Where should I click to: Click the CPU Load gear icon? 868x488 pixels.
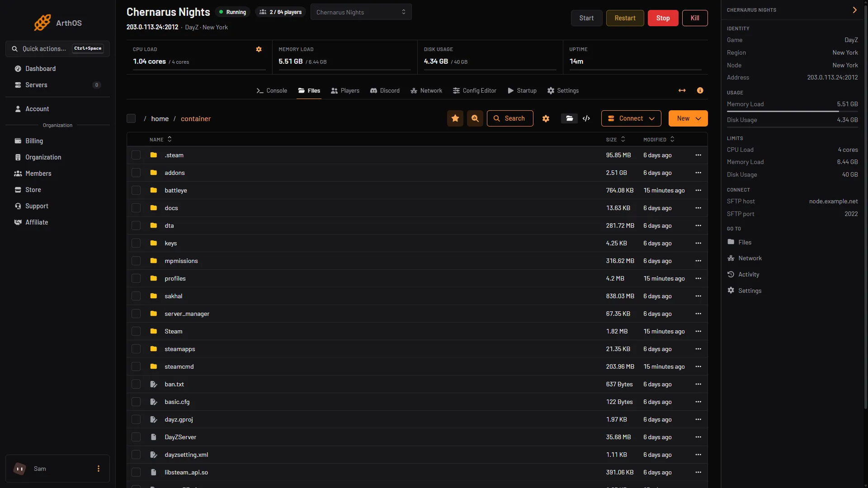(259, 49)
